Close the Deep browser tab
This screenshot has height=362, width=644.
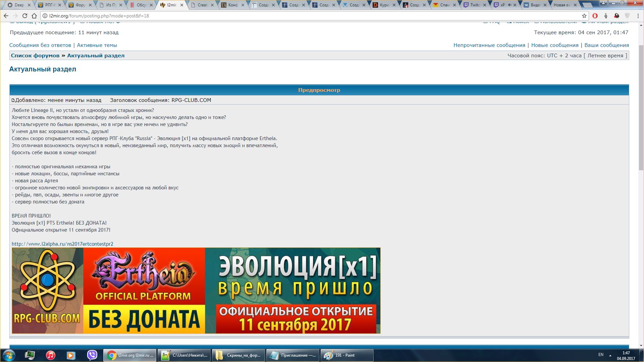click(29, 5)
